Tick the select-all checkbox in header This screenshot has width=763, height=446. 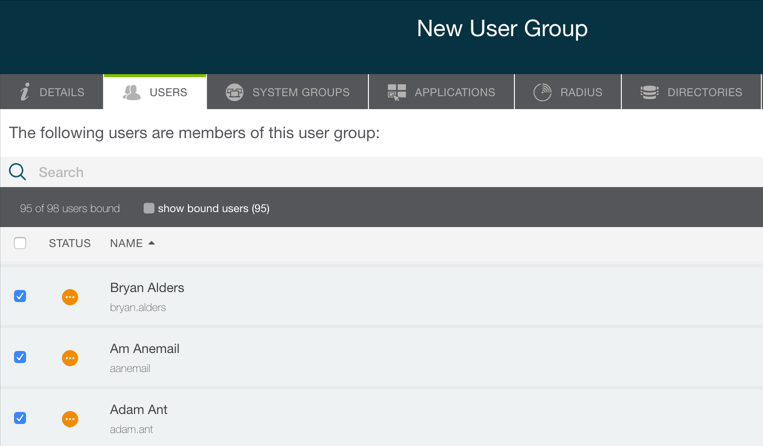[20, 243]
